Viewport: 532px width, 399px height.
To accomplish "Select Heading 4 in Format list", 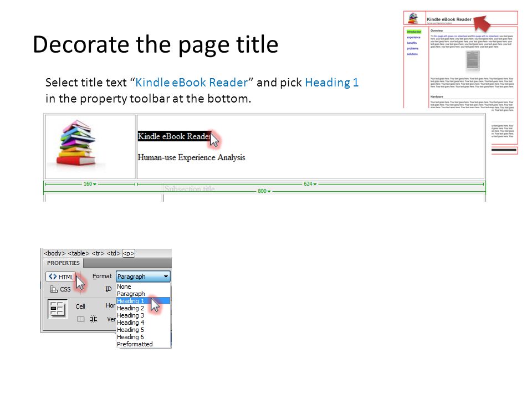I will (x=143, y=323).
